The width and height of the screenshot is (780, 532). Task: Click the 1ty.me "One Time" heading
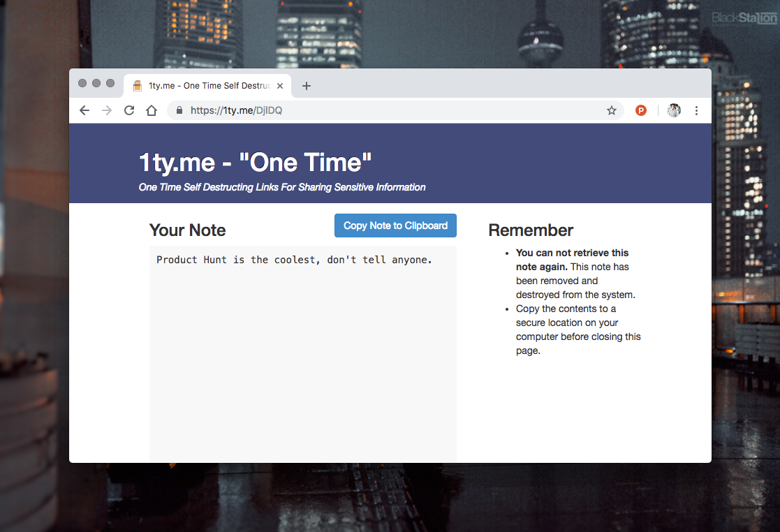pyautogui.click(x=255, y=163)
